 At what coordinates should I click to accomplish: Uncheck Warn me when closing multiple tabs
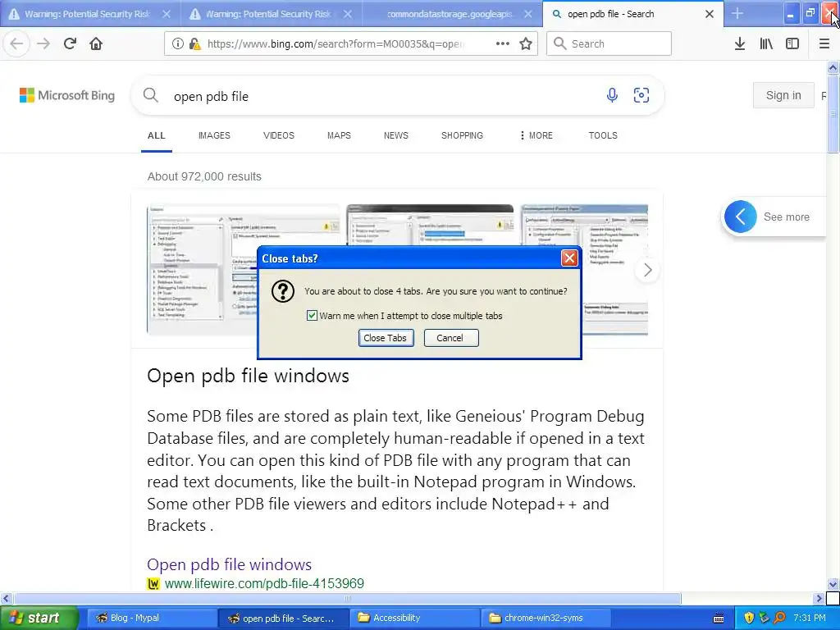[x=312, y=316]
